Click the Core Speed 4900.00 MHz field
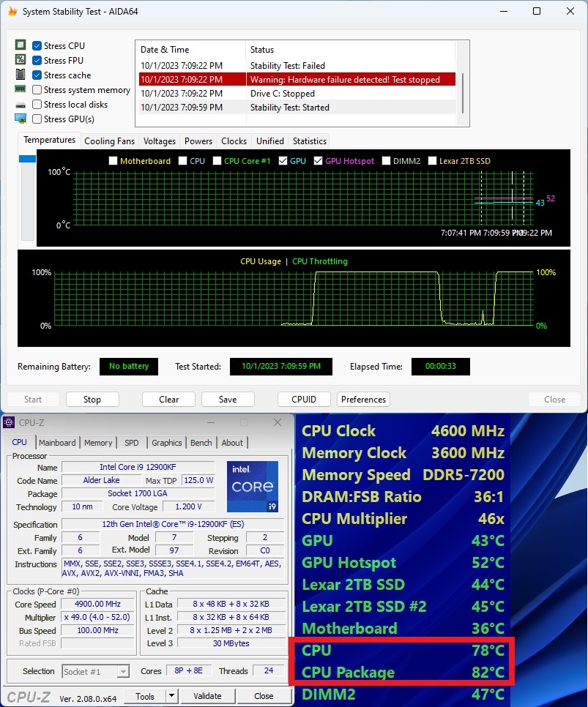Image resolution: width=588 pixels, height=707 pixels. tap(97, 604)
